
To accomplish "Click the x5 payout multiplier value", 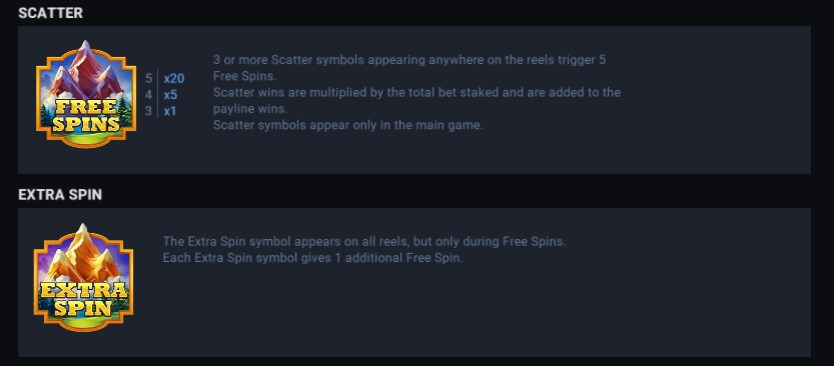I will pos(170,95).
